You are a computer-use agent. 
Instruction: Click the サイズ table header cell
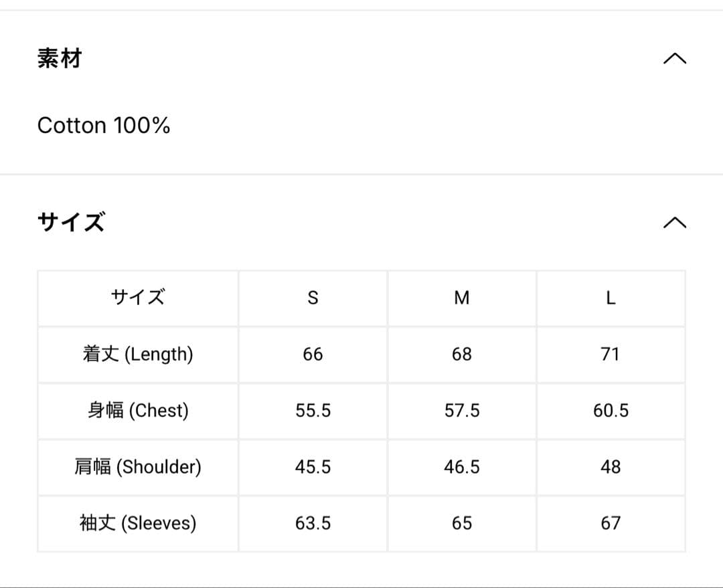[x=138, y=298]
